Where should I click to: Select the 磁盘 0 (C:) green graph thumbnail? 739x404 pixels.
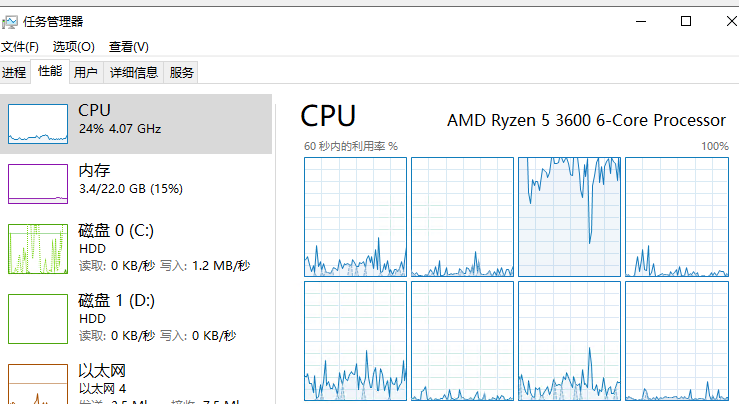pos(38,249)
